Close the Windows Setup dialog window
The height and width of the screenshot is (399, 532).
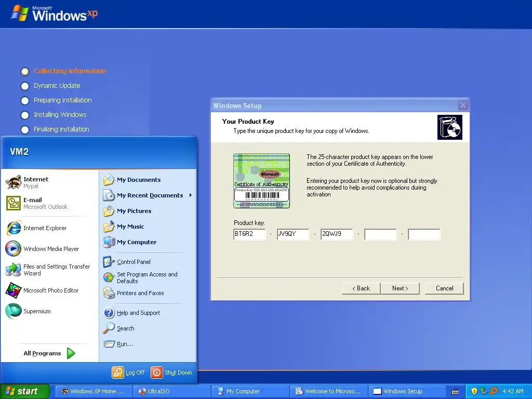[463, 105]
